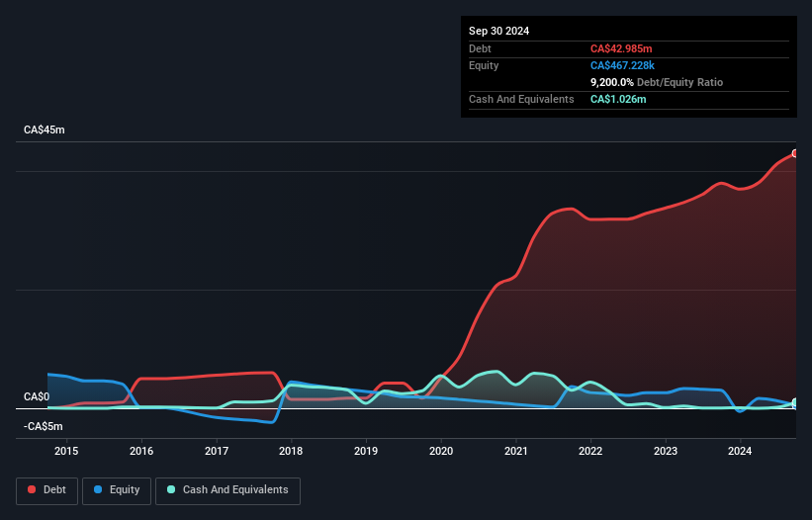This screenshot has width=812, height=520.
Task: Select the 2020 x-axis label
Action: pyautogui.click(x=441, y=451)
